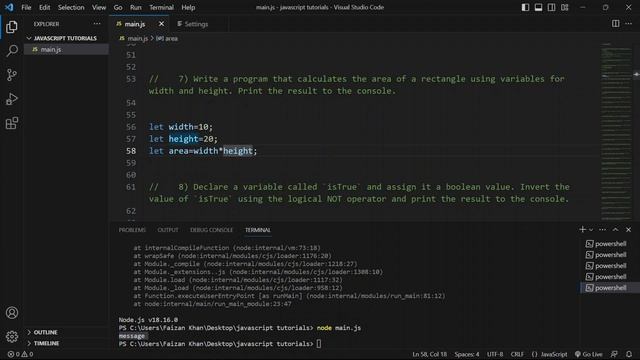Open the Run menu
The height and width of the screenshot is (360, 640).
(x=136, y=7)
